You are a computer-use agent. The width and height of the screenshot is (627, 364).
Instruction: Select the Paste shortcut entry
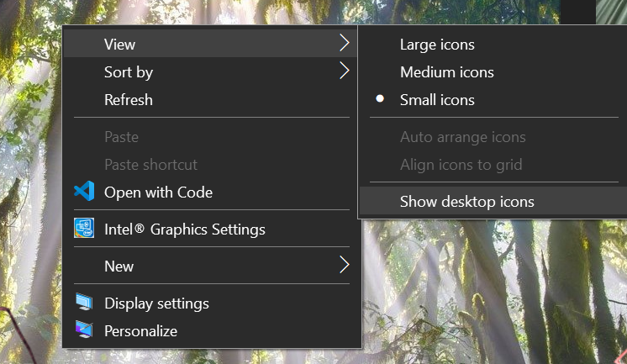tap(150, 165)
